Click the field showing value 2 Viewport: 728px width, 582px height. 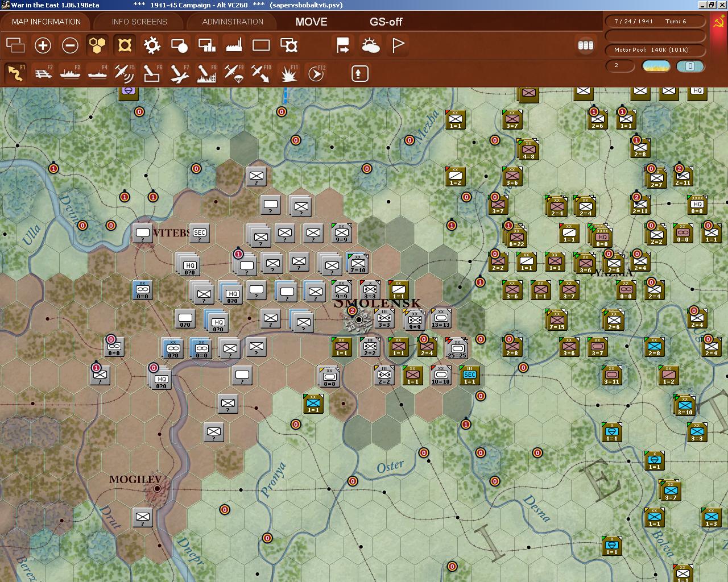coord(621,66)
